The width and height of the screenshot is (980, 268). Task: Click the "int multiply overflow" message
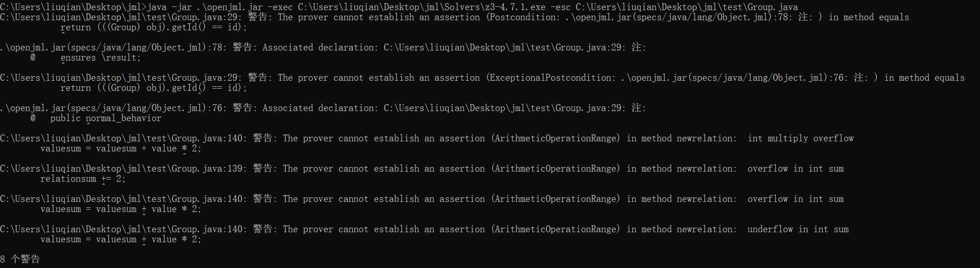[x=800, y=139]
